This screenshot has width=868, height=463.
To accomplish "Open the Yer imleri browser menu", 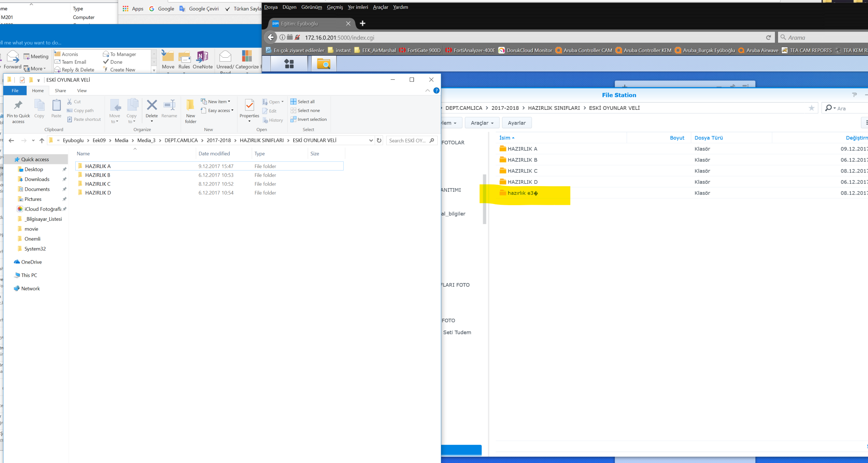I will tap(357, 7).
